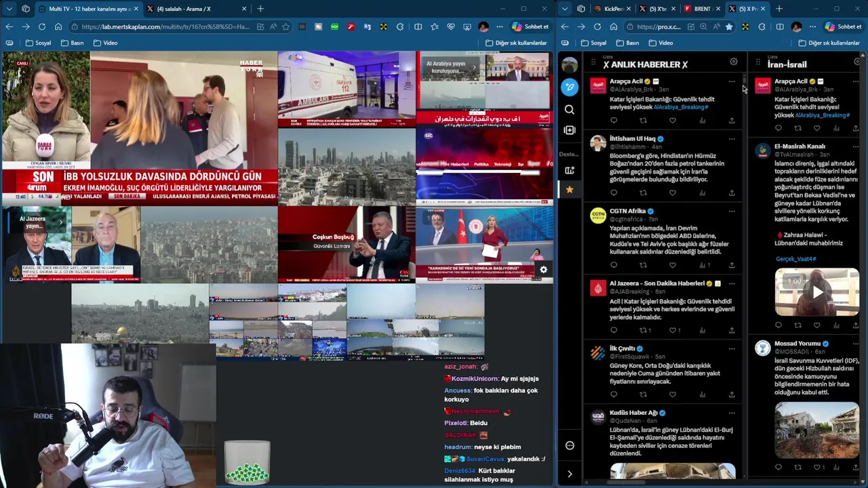The width and height of the screenshot is (868, 488).
Task: Select the Habertürk İBB yolsuzluk davası stream
Action: coord(139,129)
